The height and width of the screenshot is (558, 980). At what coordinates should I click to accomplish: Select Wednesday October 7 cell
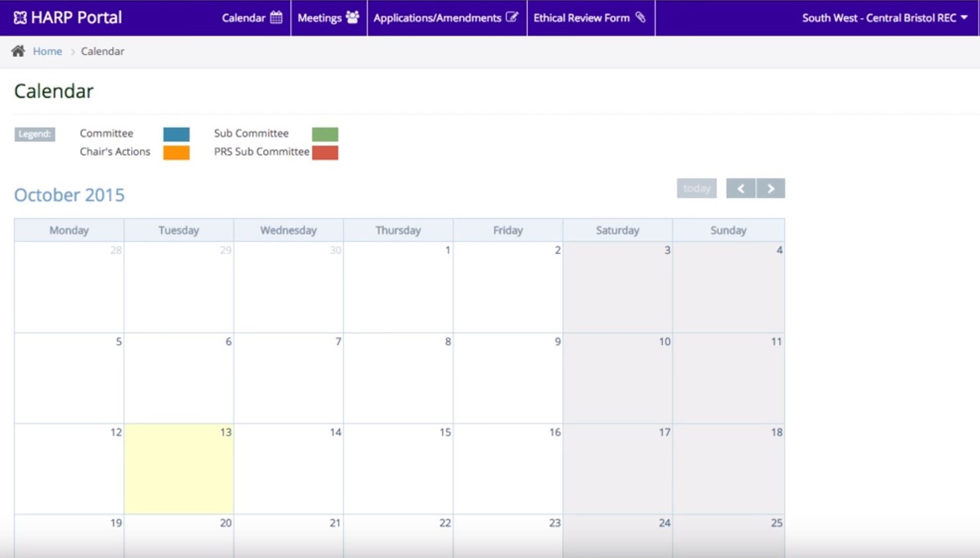[288, 378]
